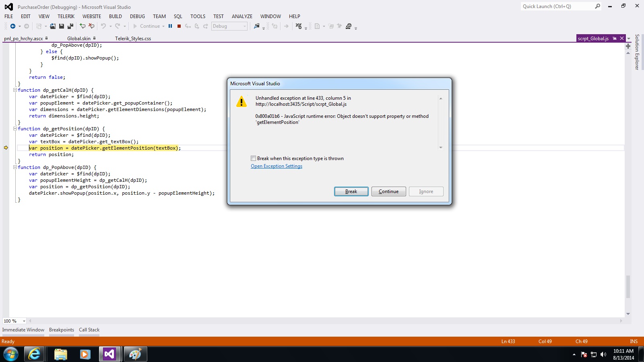644x362 pixels.
Task: Open the Immediate Window panel tab
Action: (23, 330)
